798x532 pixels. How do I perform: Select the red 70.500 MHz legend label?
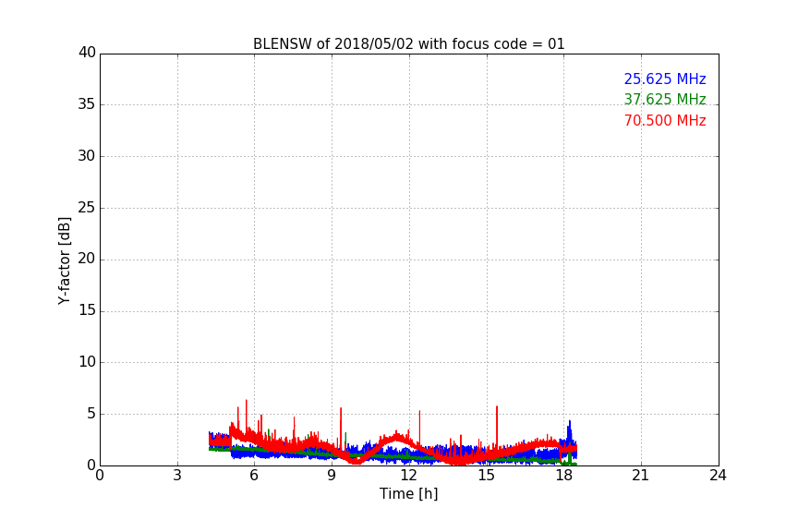pyautogui.click(x=665, y=121)
